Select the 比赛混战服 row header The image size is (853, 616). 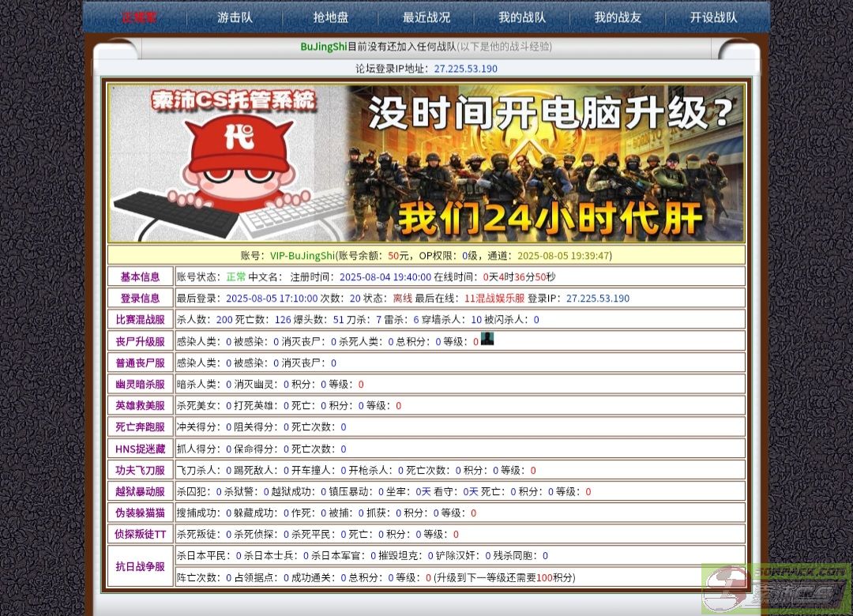(x=140, y=320)
